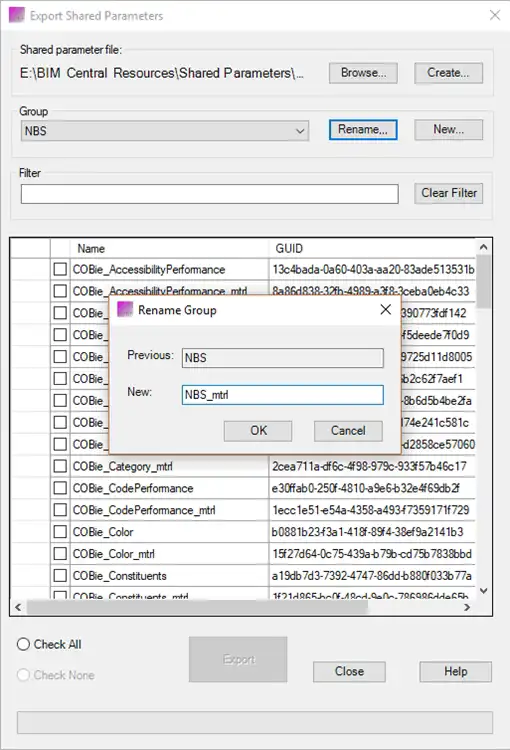The height and width of the screenshot is (750, 510).
Task: Focus the Filter text field
Action: pos(210,194)
